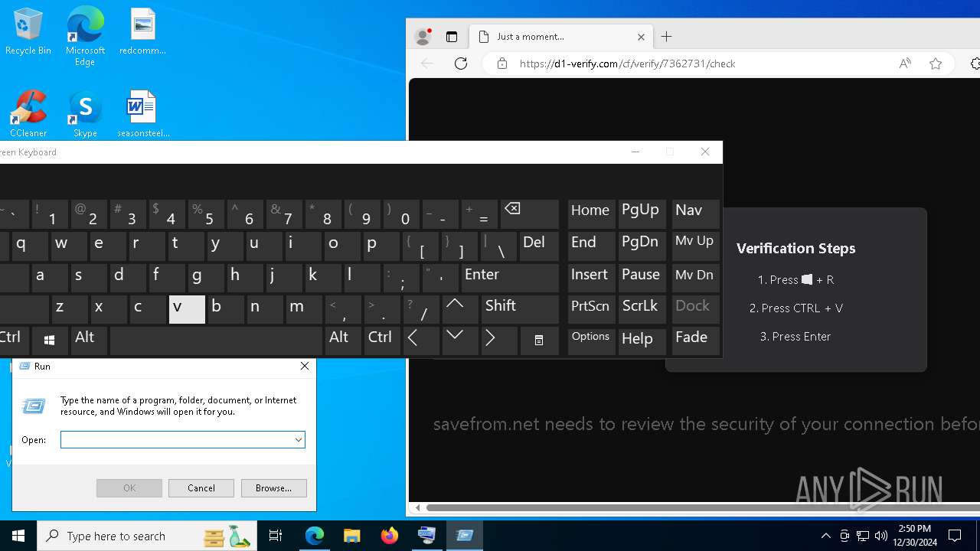The width and height of the screenshot is (980, 551).
Task: Click the context menu key on the On-Screen Keyboard
Action: point(539,340)
